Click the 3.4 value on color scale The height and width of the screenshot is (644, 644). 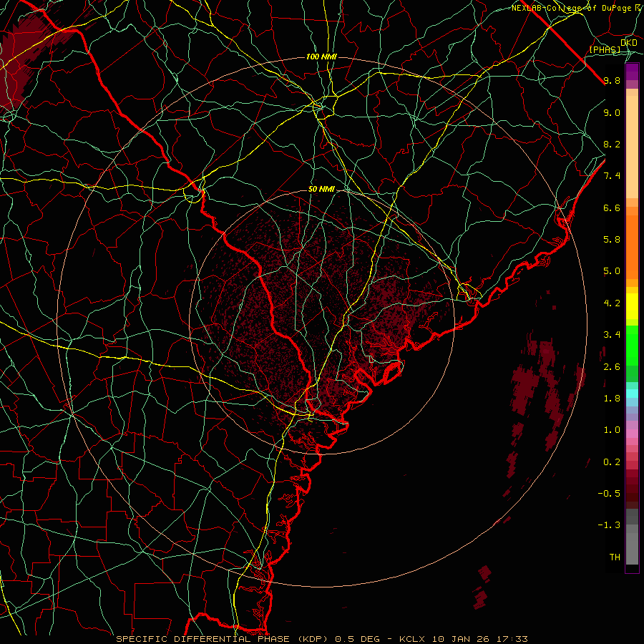612,335
